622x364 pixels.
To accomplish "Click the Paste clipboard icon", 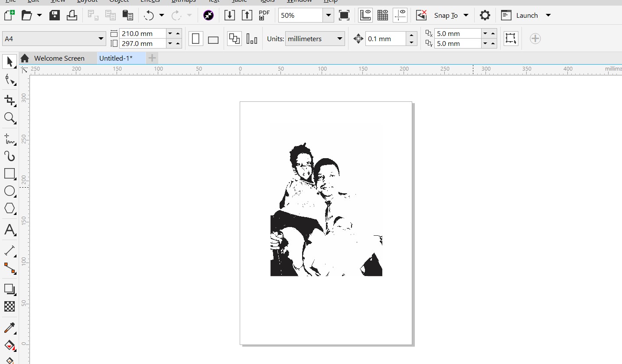I will pos(127,16).
